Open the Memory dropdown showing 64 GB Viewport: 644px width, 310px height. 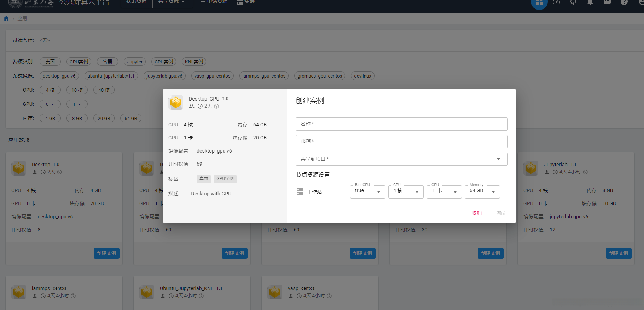coord(482,191)
